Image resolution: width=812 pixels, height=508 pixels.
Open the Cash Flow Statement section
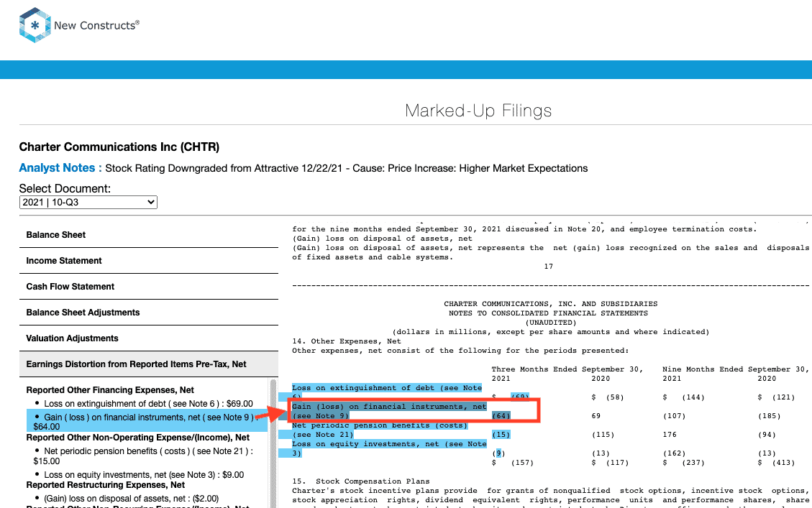[149, 287]
